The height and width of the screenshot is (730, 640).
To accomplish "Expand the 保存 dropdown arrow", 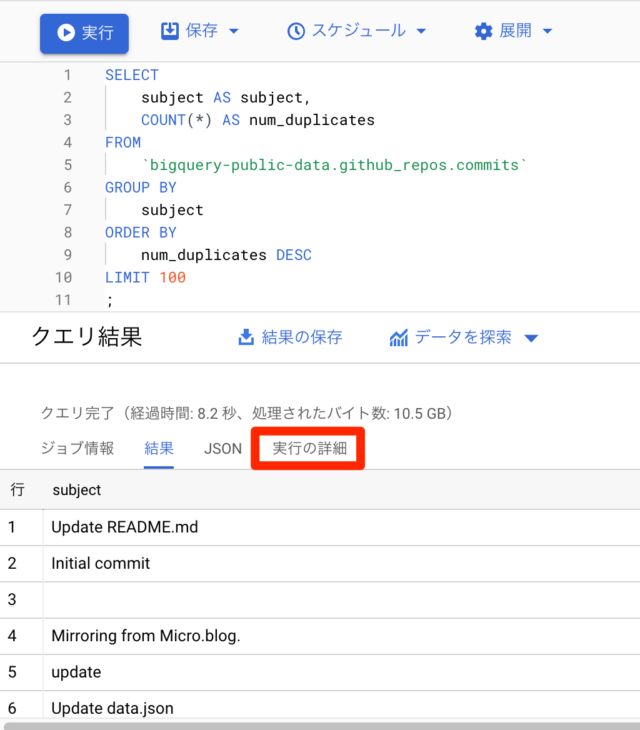I will tap(234, 31).
